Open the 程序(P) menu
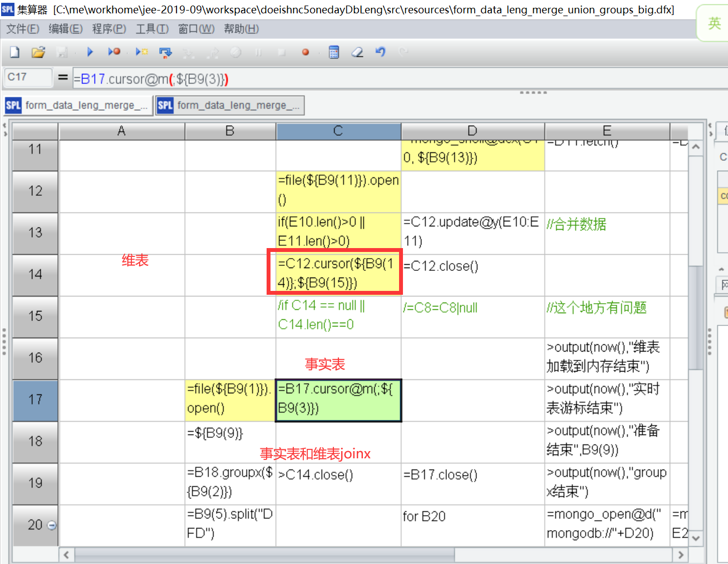The height and width of the screenshot is (564, 728). coord(109,29)
